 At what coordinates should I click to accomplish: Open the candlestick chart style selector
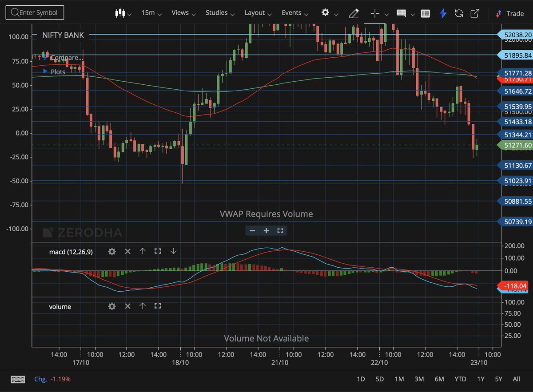pos(123,13)
